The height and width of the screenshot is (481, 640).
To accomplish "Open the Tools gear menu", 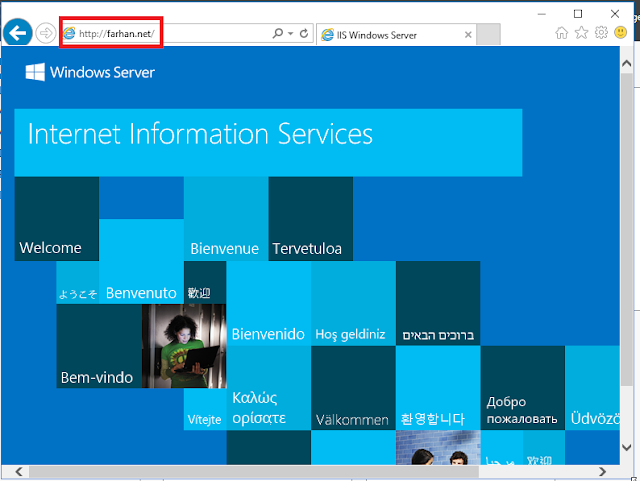I will point(601,33).
